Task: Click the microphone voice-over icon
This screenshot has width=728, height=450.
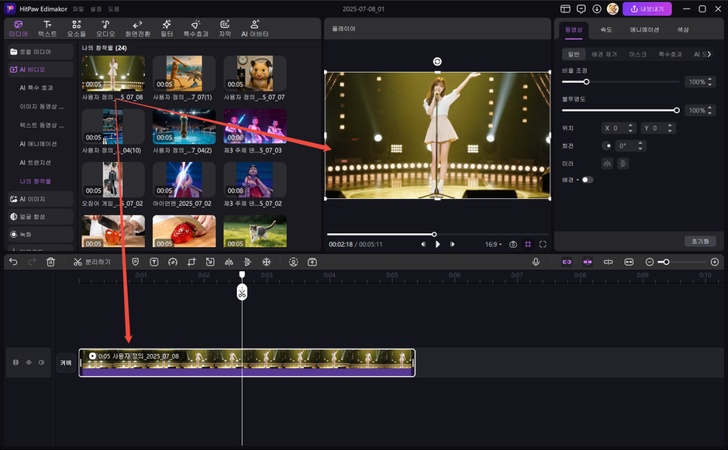Action: 536,262
